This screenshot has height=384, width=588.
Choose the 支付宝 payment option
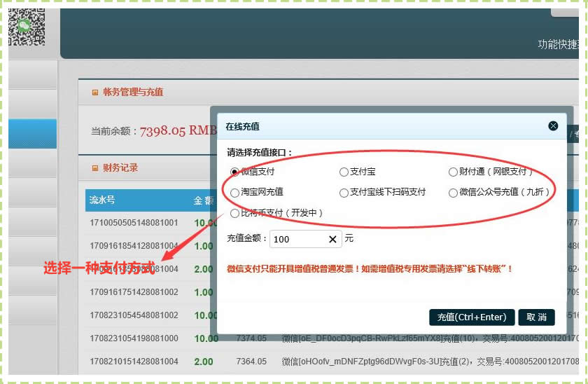coord(344,172)
